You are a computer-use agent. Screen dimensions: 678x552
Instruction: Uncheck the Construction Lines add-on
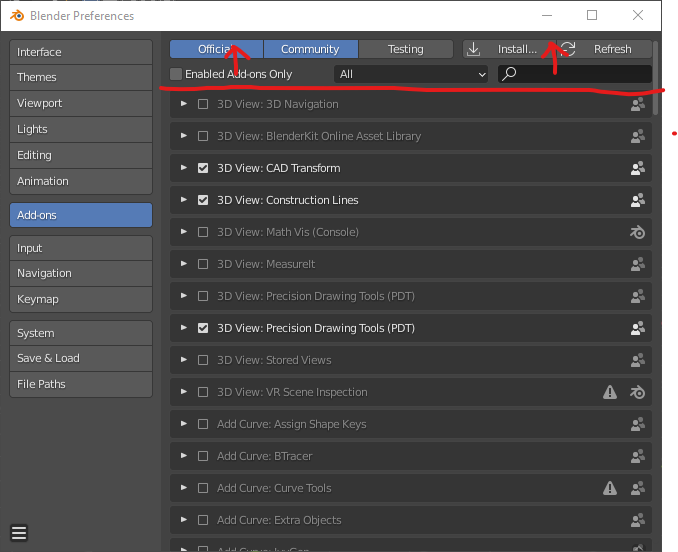pyautogui.click(x=203, y=200)
